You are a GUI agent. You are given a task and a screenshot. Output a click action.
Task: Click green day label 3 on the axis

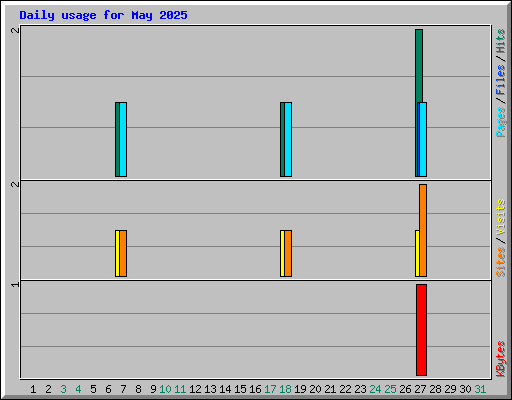coord(63,389)
